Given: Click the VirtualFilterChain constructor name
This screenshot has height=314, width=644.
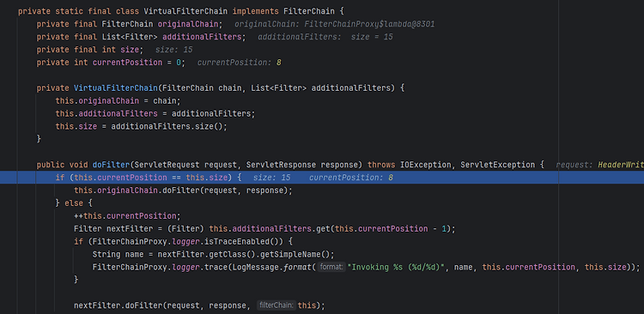Looking at the screenshot, I should pyautogui.click(x=116, y=88).
